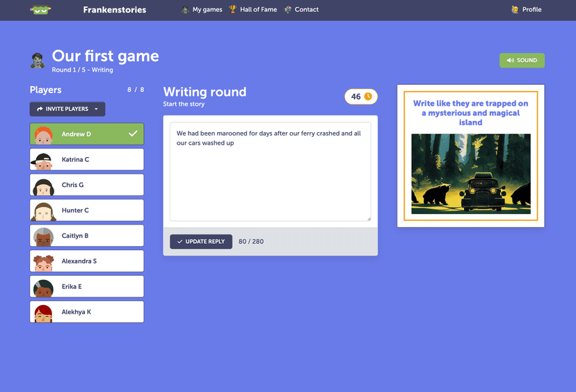Toggle the Sound button

click(522, 60)
